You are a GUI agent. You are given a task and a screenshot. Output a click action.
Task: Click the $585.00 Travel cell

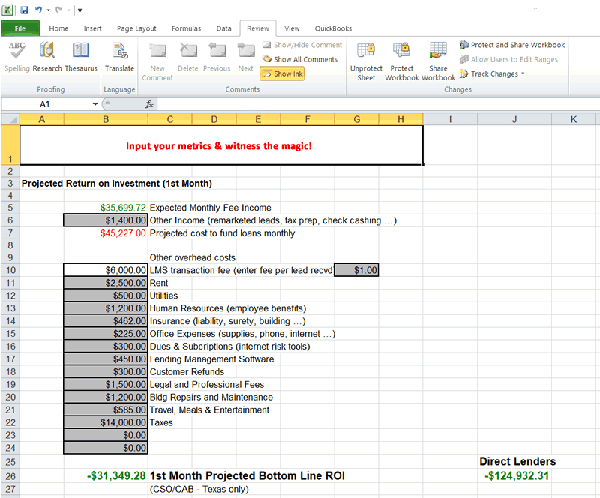coord(106,410)
